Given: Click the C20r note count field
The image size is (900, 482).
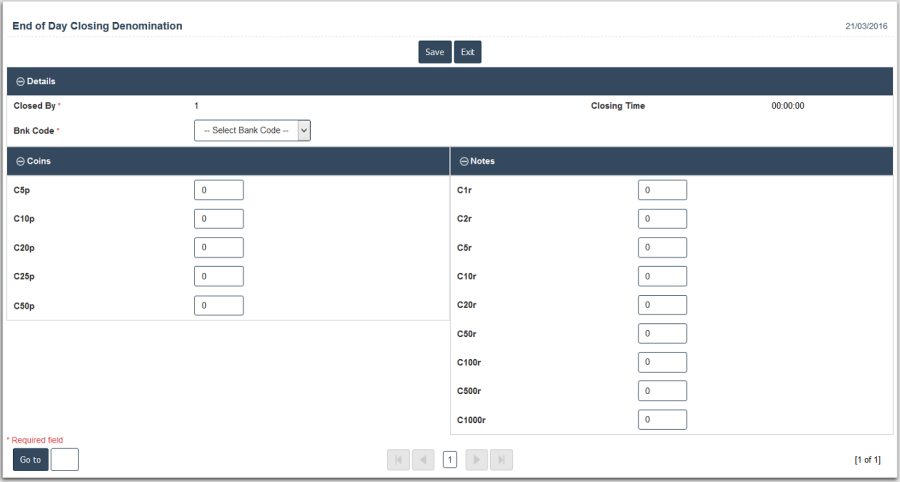Looking at the screenshot, I should pos(662,305).
